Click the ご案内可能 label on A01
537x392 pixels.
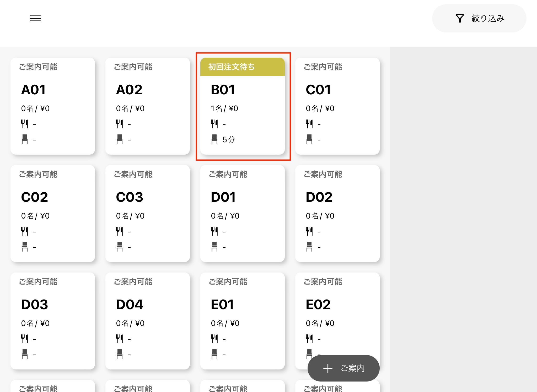[x=38, y=67]
